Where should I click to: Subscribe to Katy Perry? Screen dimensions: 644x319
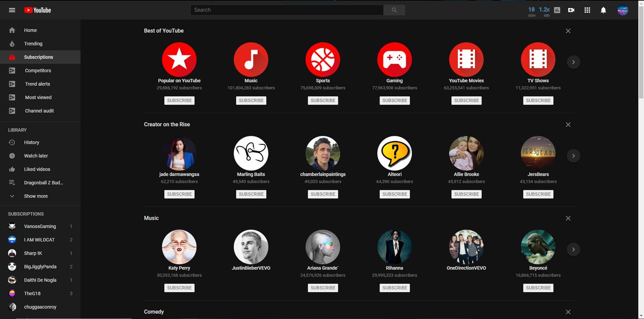click(179, 288)
